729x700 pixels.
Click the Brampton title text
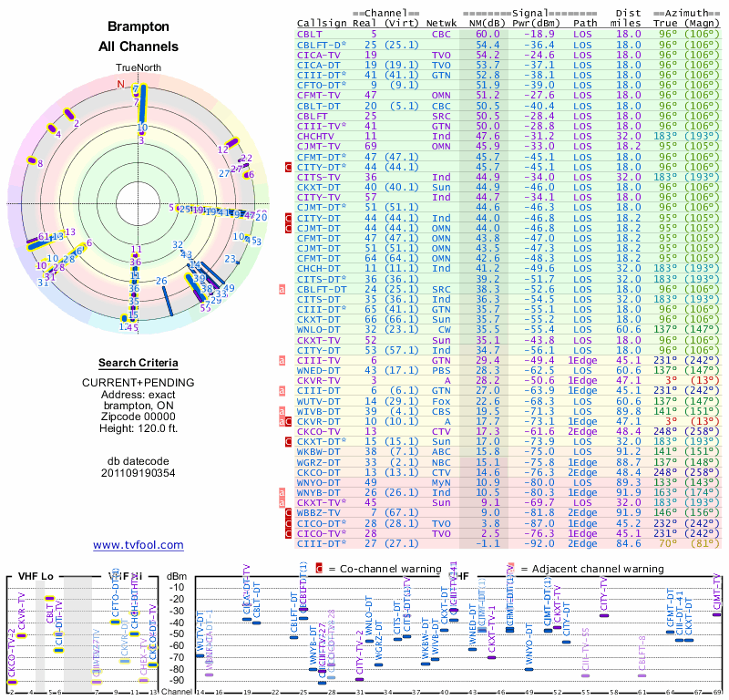pos(139,26)
